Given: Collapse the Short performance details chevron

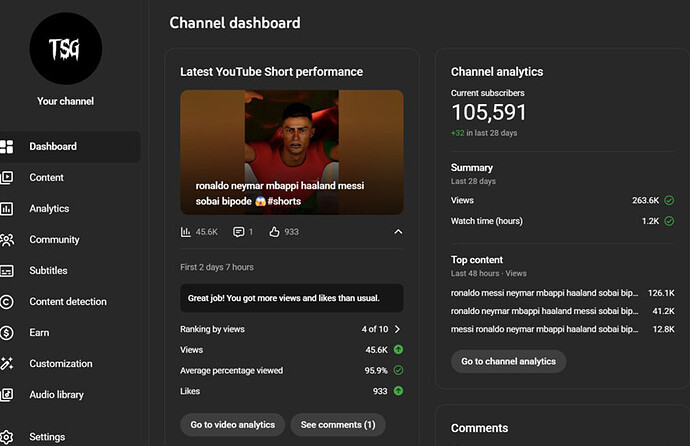Looking at the screenshot, I should (x=397, y=232).
